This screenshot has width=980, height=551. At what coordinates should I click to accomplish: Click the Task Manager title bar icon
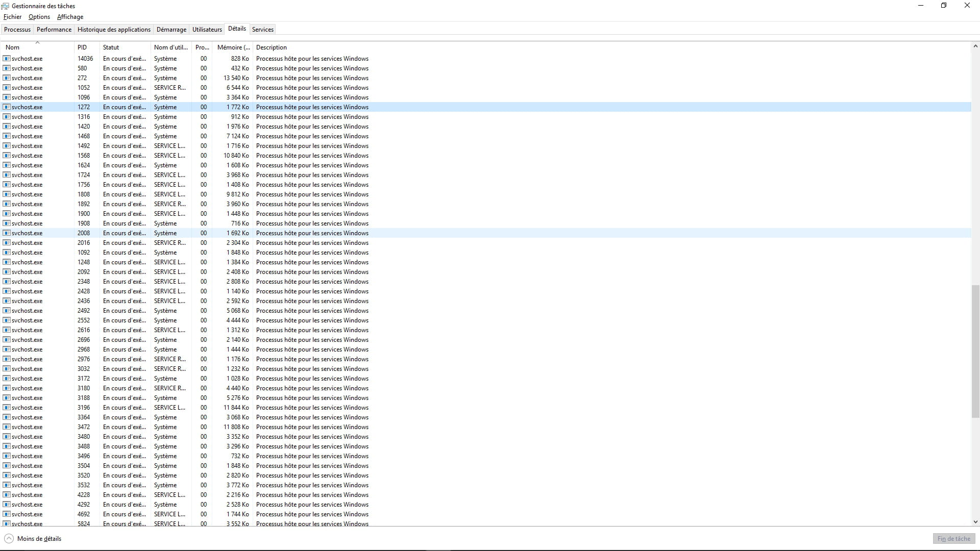pos(5,6)
